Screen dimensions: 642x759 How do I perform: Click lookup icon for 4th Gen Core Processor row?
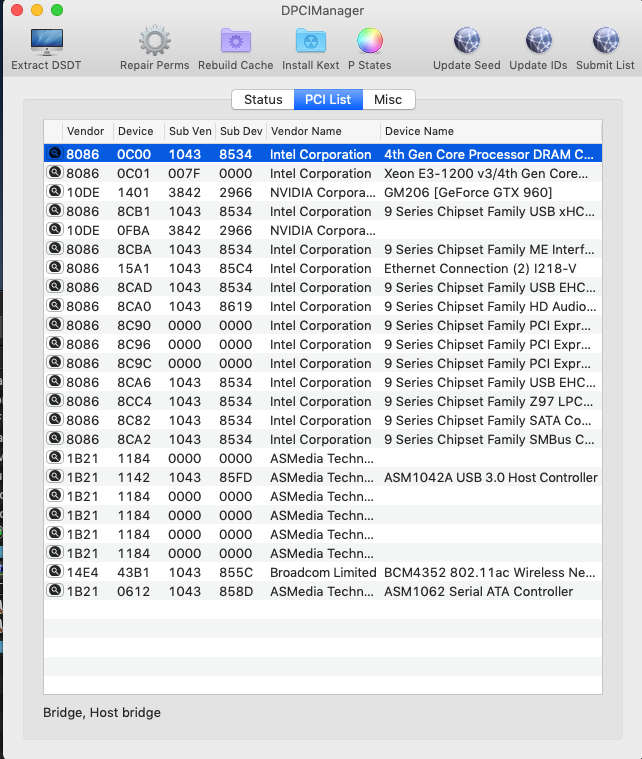55,153
